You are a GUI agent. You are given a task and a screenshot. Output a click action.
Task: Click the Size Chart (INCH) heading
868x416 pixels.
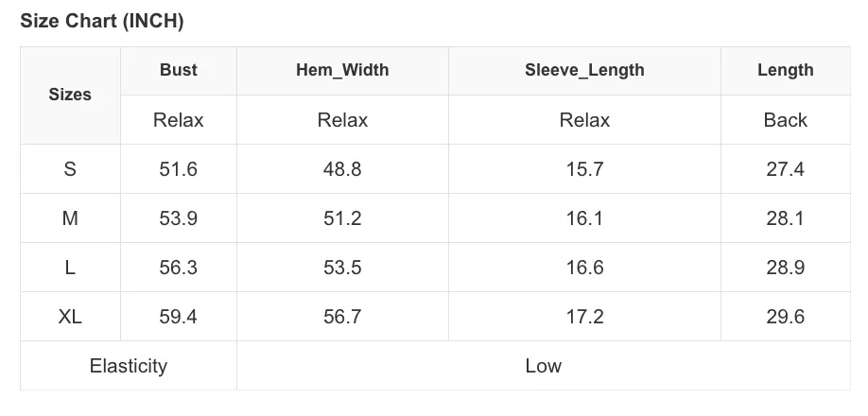click(102, 21)
